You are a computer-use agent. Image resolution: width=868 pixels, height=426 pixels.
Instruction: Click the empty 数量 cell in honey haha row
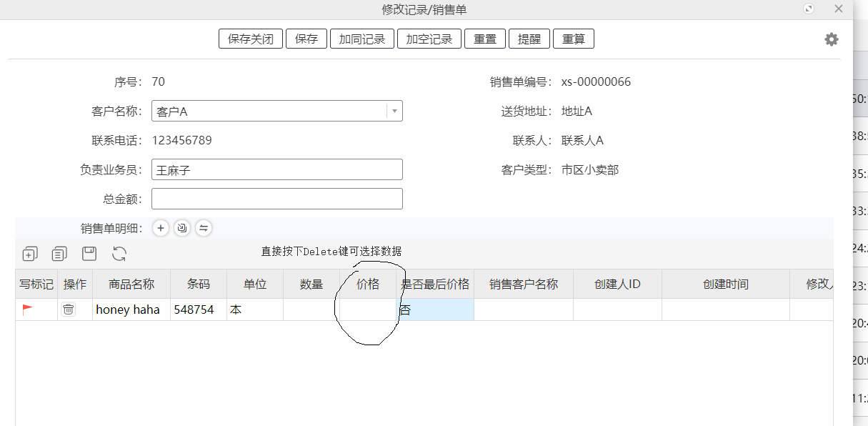click(311, 309)
